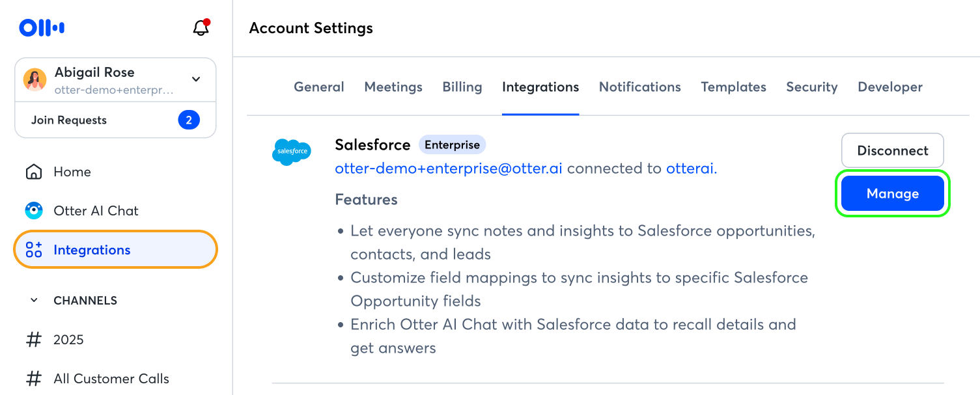This screenshot has width=980, height=395.
Task: Open the Billing tab
Action: tap(462, 87)
